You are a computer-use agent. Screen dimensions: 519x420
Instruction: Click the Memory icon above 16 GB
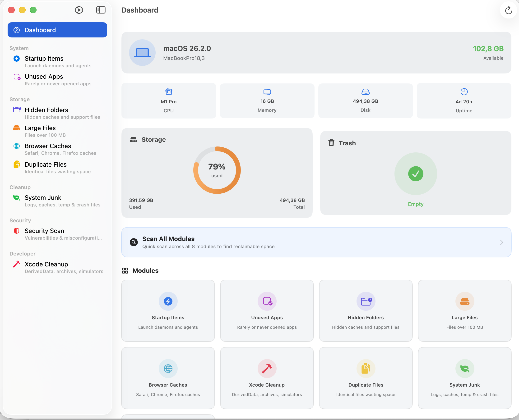267,92
